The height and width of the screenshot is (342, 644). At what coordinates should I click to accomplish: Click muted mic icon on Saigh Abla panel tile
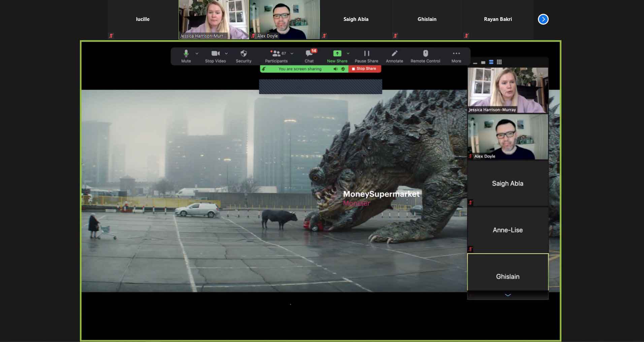pos(471,202)
